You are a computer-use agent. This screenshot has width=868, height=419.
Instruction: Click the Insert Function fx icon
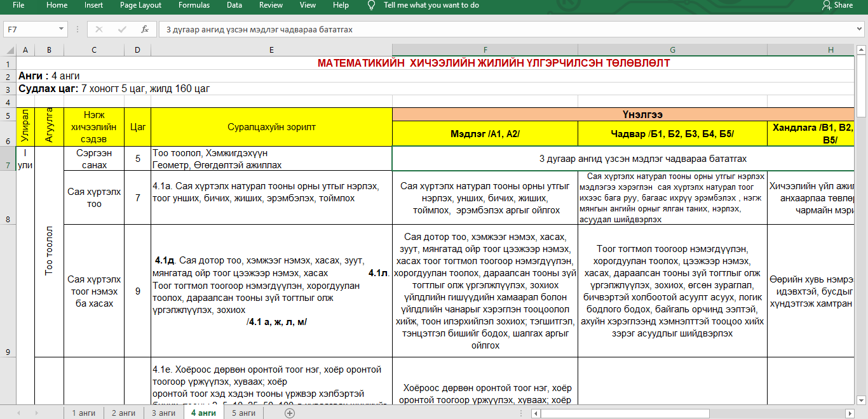coord(145,29)
